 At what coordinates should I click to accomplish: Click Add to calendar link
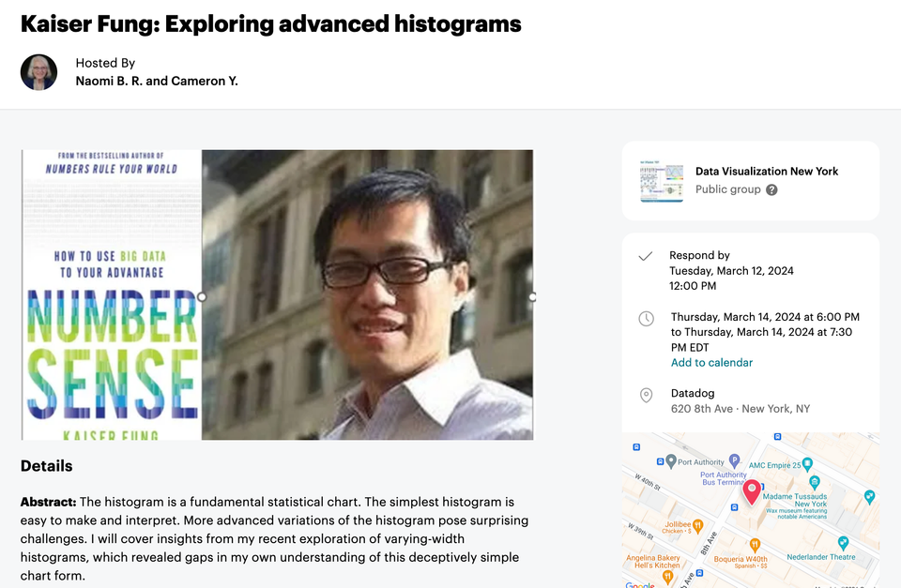711,363
